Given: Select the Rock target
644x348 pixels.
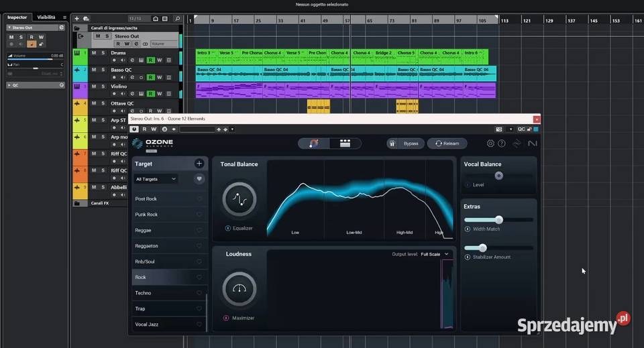Looking at the screenshot, I should pyautogui.click(x=169, y=278).
